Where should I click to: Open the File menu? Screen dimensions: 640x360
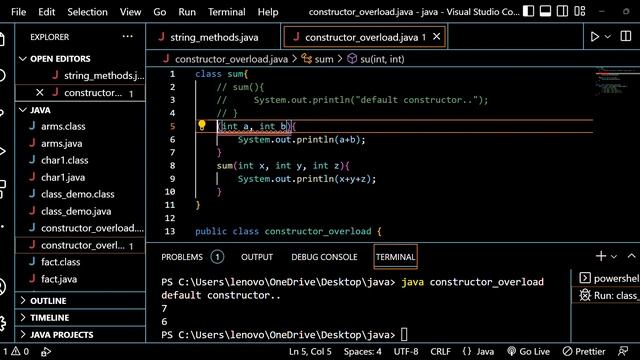click(18, 12)
